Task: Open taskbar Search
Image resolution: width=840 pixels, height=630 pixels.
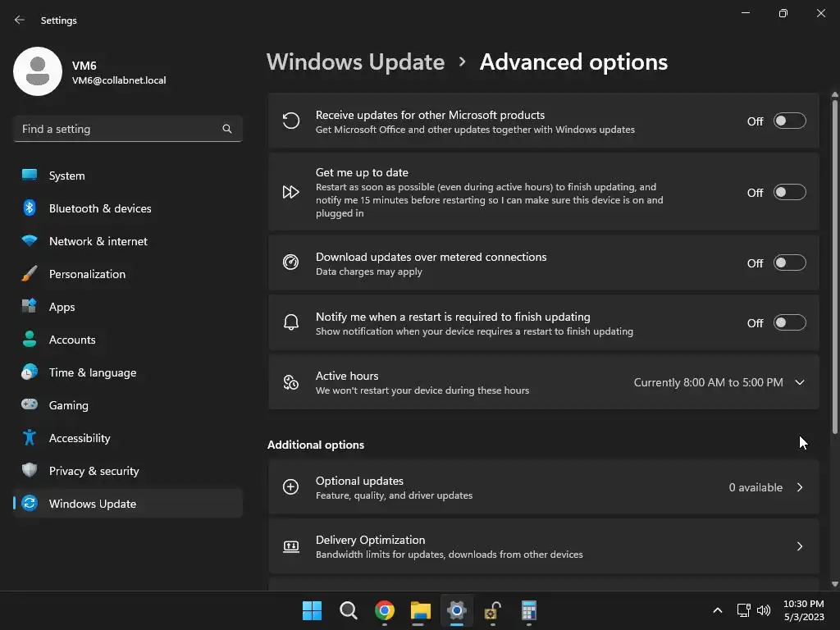Action: tap(348, 610)
